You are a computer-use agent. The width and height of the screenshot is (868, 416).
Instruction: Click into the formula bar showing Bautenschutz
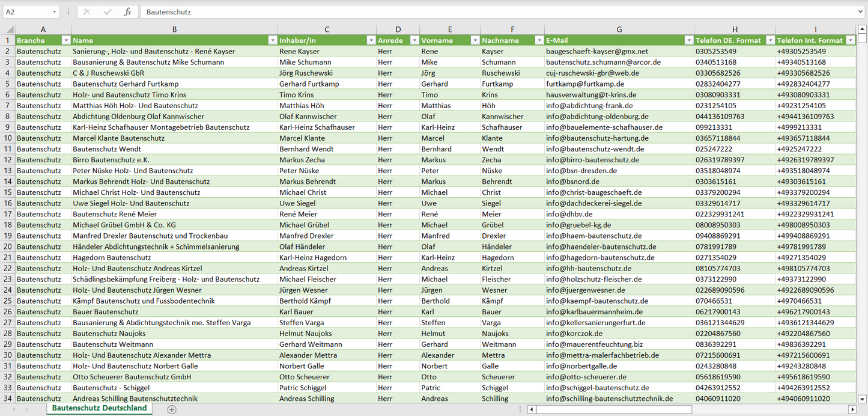(481, 12)
